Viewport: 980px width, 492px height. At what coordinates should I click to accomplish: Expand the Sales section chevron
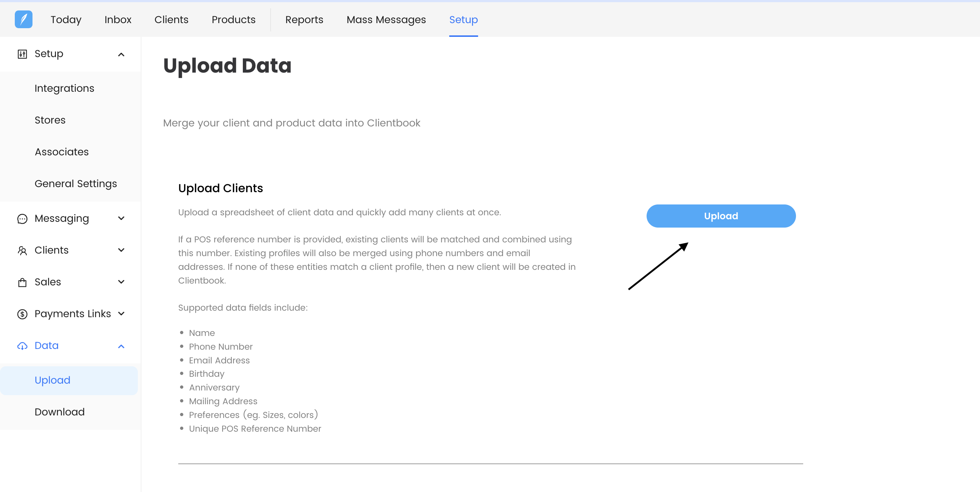click(121, 282)
